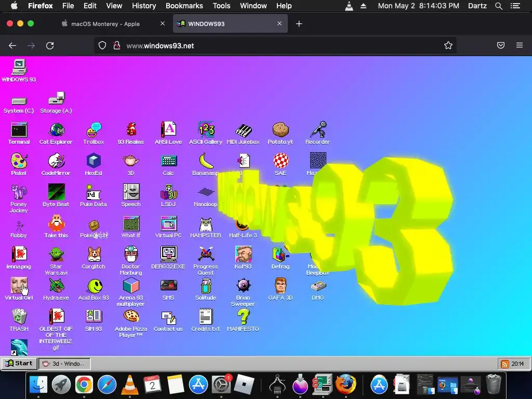The image size is (532, 399).
Task: Launch the Terminal desktop icon
Action: [19, 129]
